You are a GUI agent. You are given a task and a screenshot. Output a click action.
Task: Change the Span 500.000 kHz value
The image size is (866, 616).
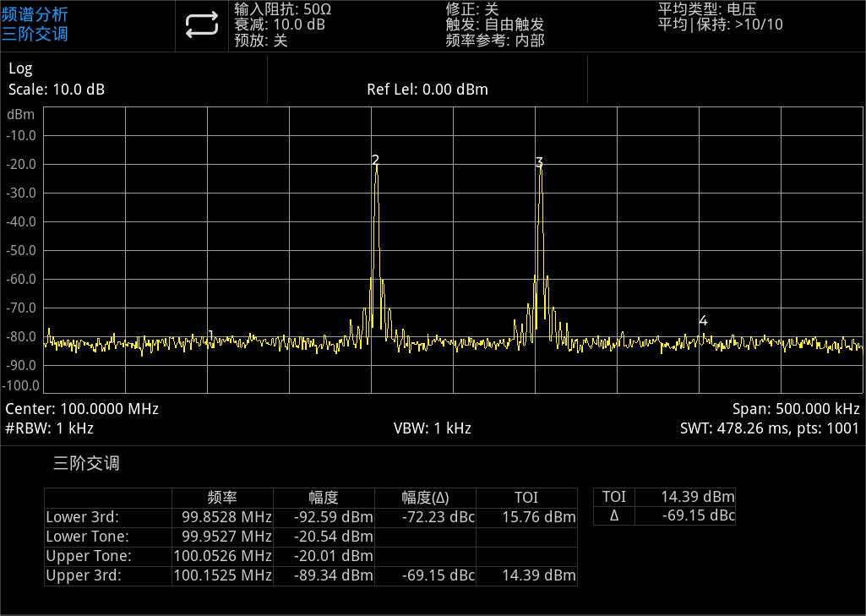tap(796, 409)
